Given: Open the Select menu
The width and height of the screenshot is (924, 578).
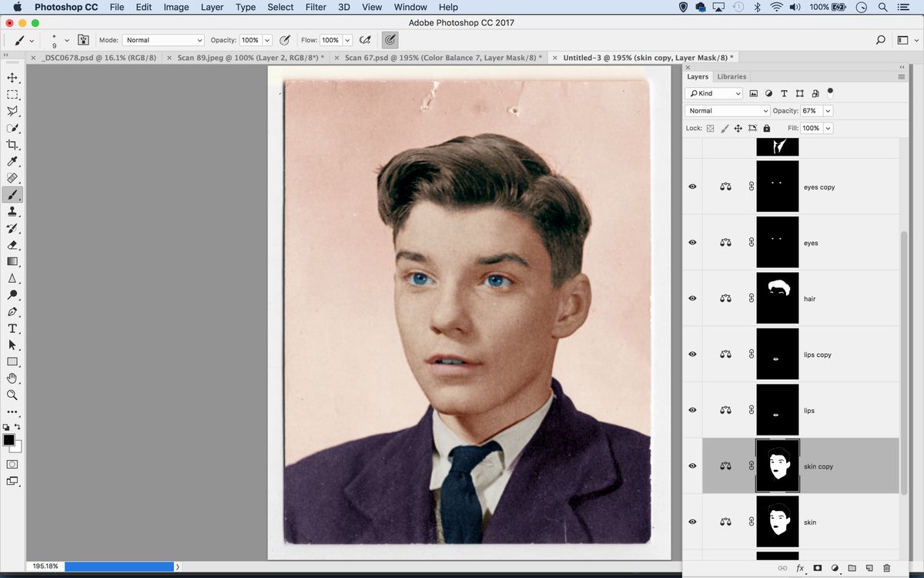Looking at the screenshot, I should [x=280, y=7].
